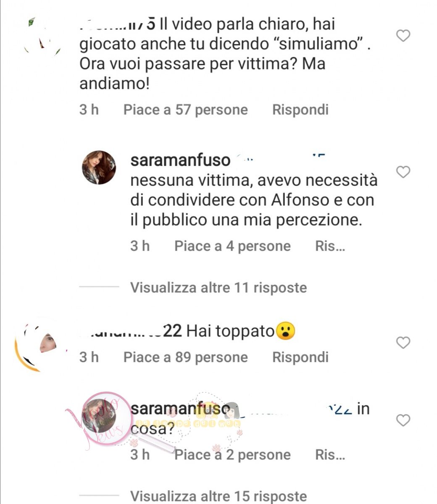Like the 'Hai toppato' comment
This screenshot has width=437, height=504.
403,343
